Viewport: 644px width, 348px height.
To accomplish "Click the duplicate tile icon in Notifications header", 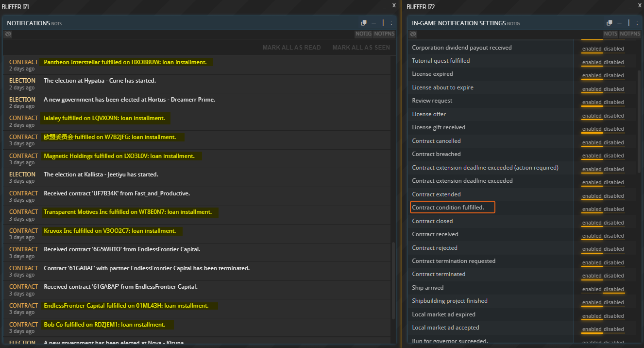I will pos(364,23).
